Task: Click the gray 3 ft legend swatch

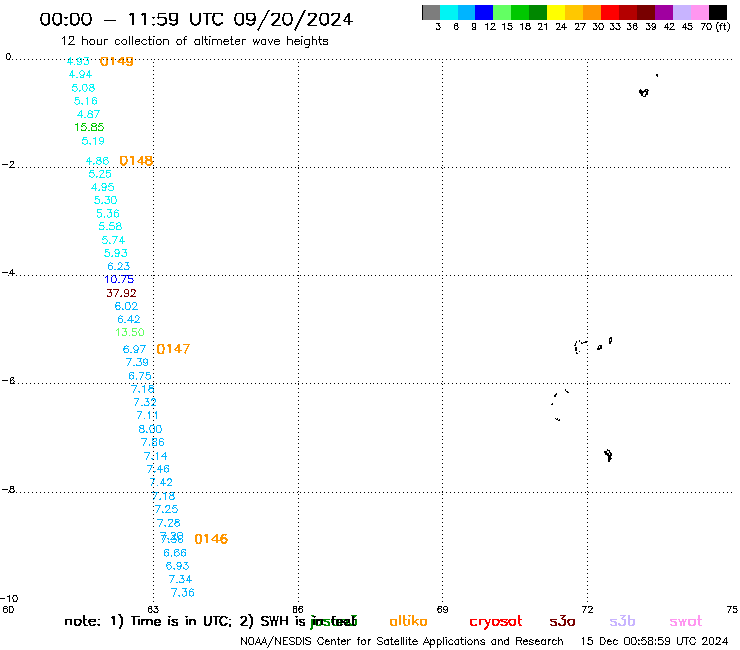Action: [431, 13]
